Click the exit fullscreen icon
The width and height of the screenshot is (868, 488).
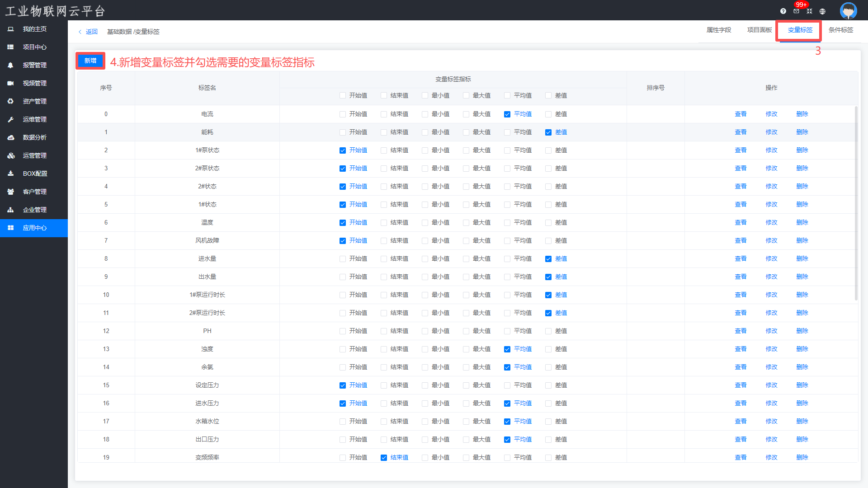pyautogui.click(x=809, y=11)
